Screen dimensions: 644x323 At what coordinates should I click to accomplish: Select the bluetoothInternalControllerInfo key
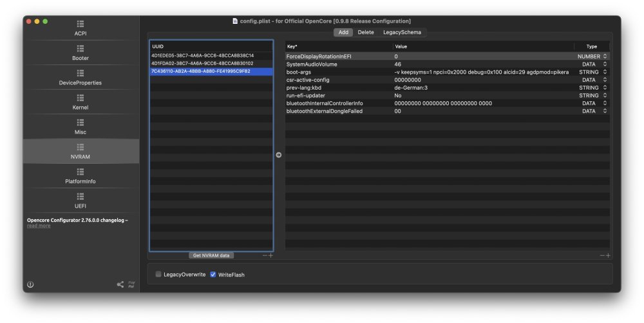[x=325, y=103]
